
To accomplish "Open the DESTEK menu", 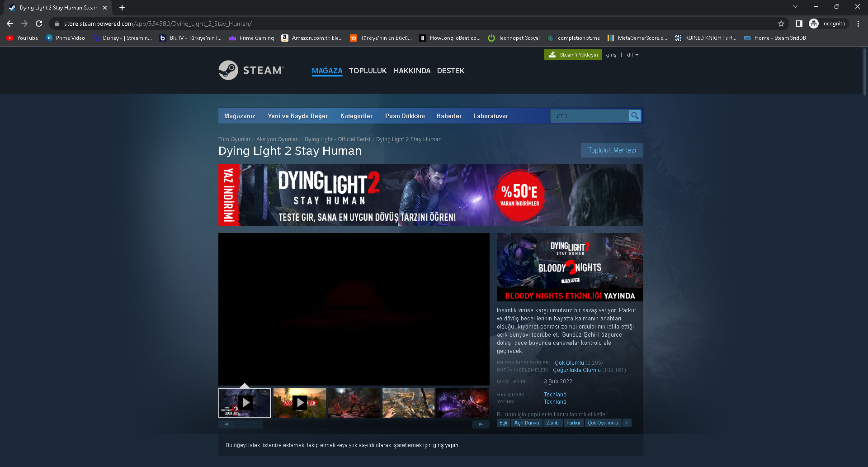I will point(451,71).
